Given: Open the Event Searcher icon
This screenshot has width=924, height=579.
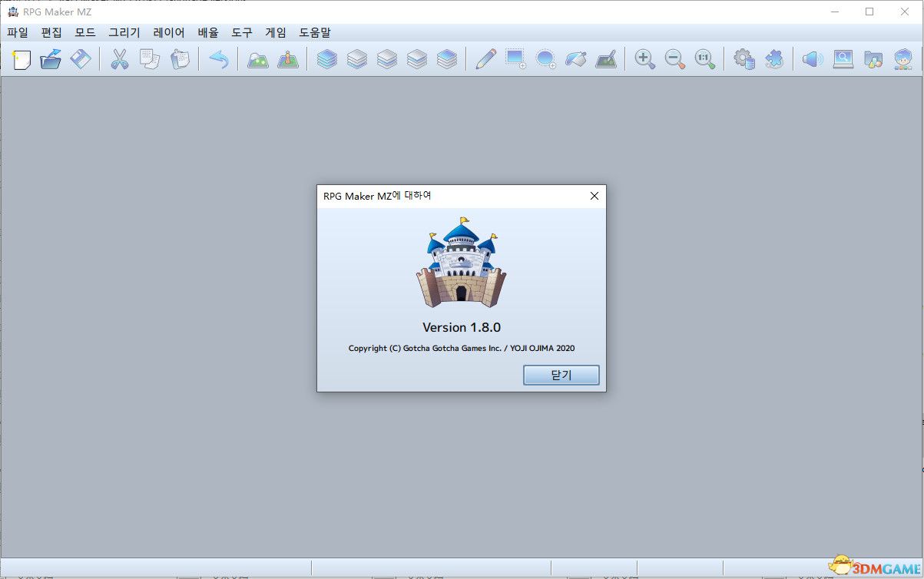Looking at the screenshot, I should pos(843,59).
